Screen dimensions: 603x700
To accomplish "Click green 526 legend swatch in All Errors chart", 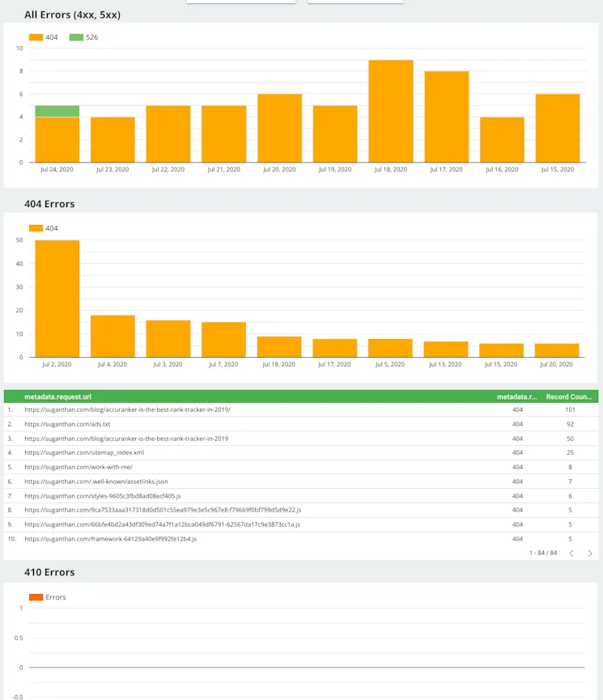I will click(76, 37).
